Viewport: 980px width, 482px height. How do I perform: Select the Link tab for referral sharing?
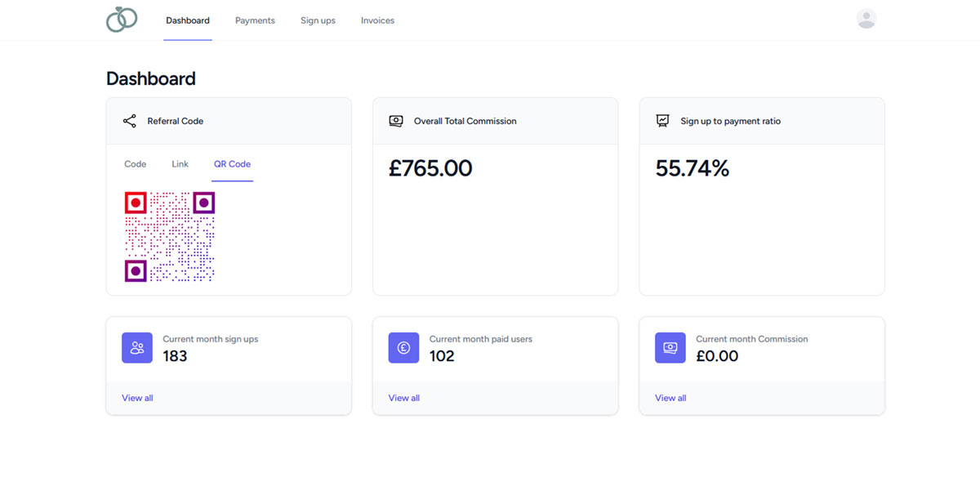pyautogui.click(x=180, y=163)
